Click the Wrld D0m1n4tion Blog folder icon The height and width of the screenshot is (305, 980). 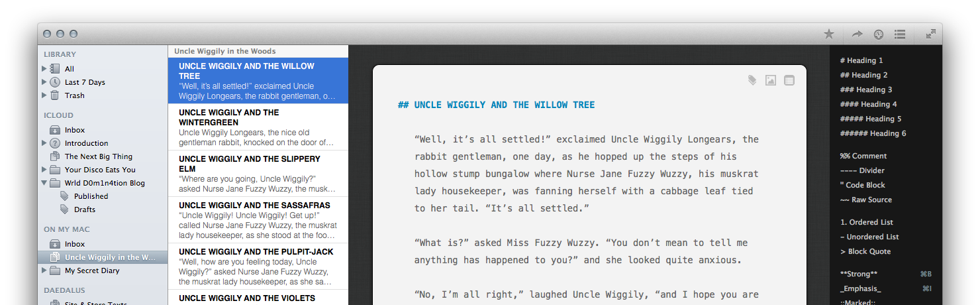tap(55, 183)
